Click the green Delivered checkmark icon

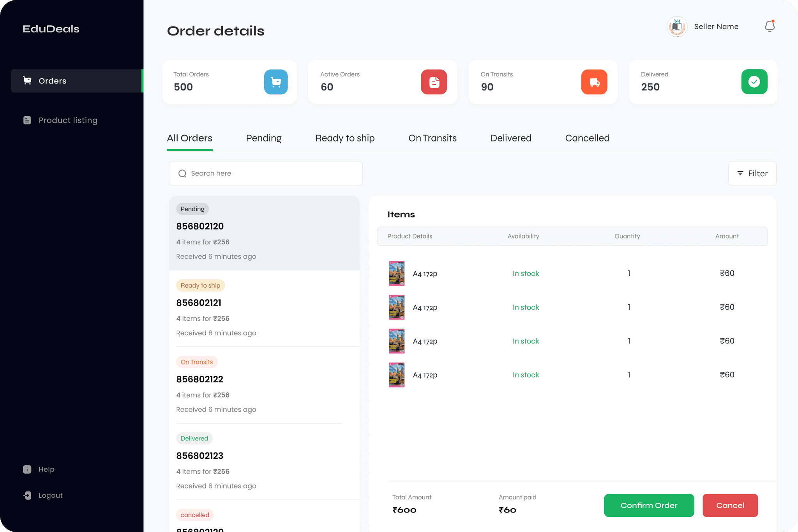754,82
